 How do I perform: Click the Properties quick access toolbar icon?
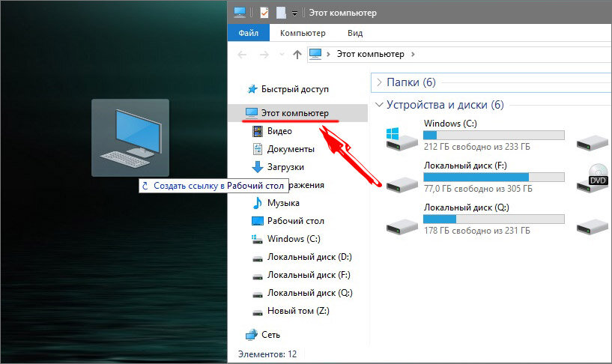[264, 13]
